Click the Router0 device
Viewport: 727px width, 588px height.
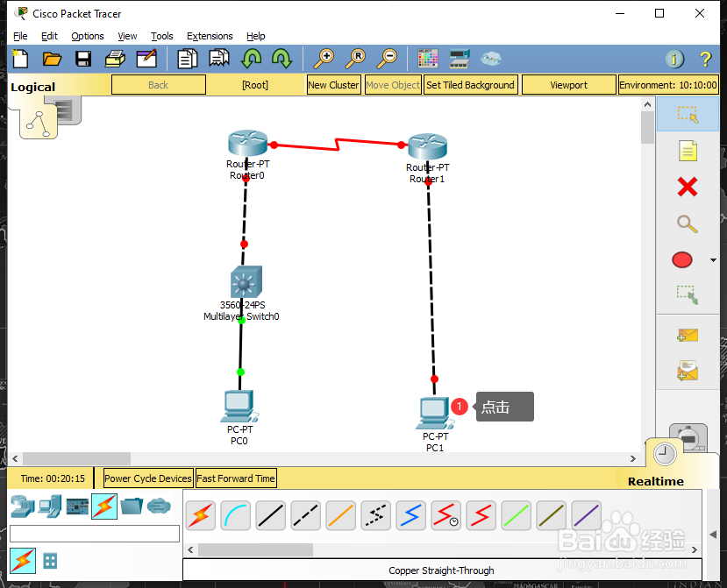pyautogui.click(x=247, y=143)
